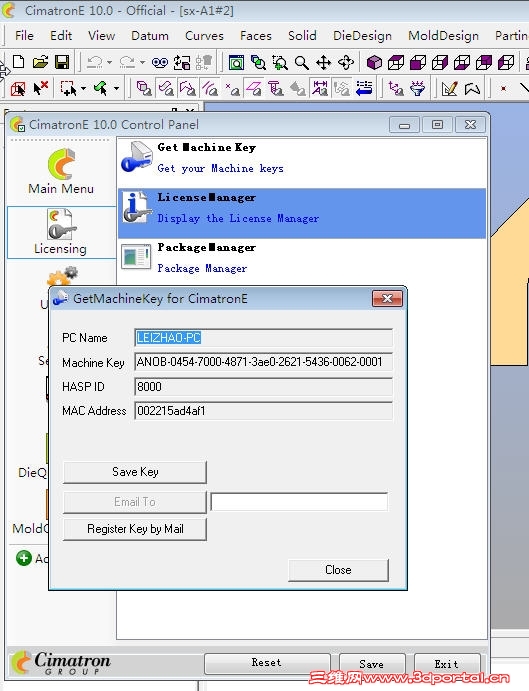Screen dimensions: 529x691
Task: Open the View menu
Action: click(x=101, y=36)
